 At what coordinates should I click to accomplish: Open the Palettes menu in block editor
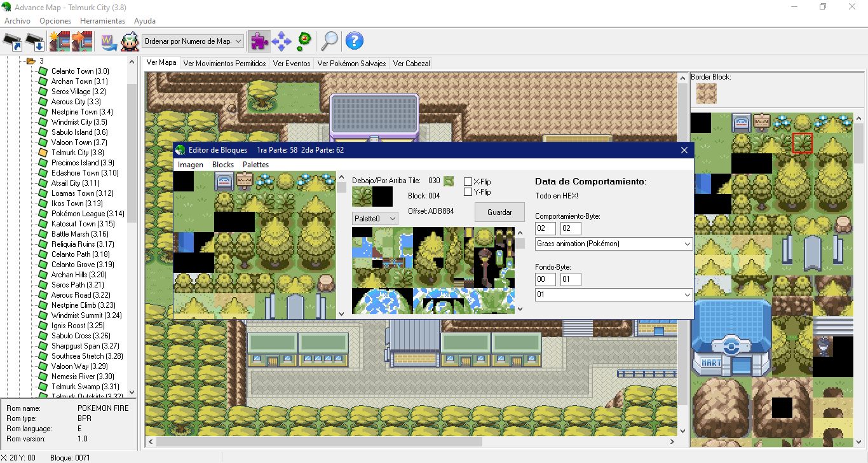pos(255,165)
